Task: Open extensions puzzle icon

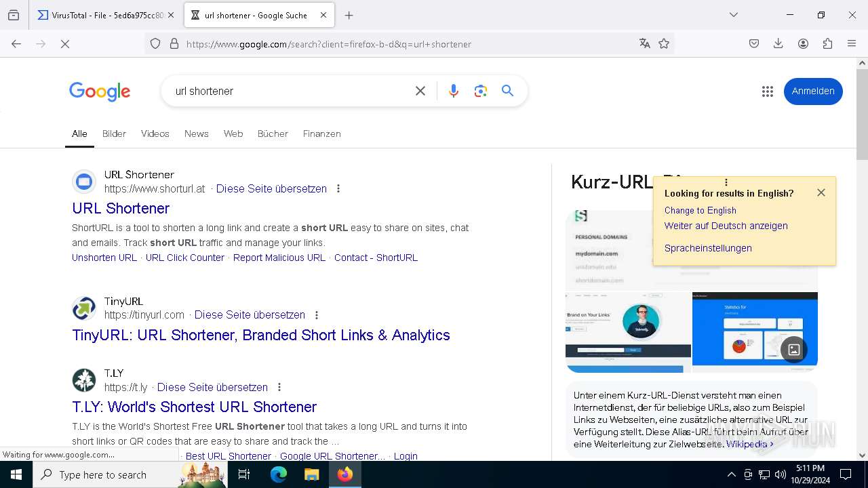Action: click(827, 43)
